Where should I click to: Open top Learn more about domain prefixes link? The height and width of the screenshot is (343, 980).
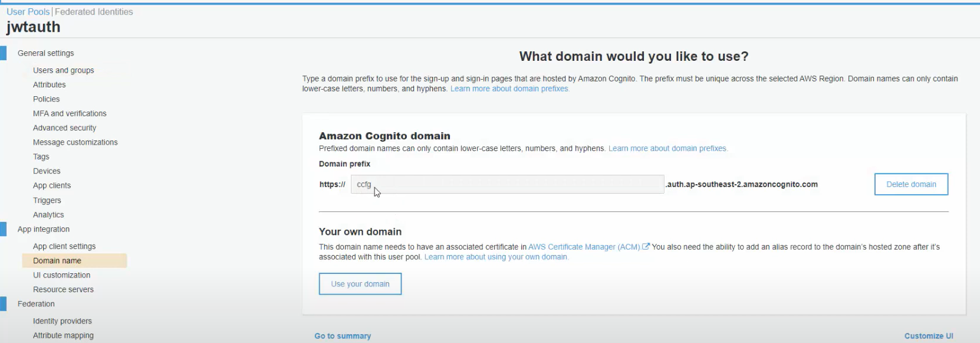(510, 89)
